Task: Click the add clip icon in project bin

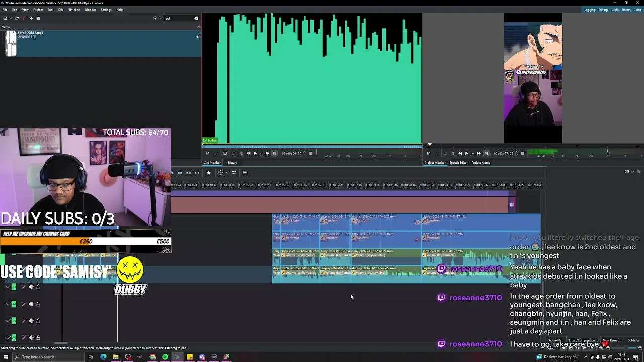Action: click(5, 18)
